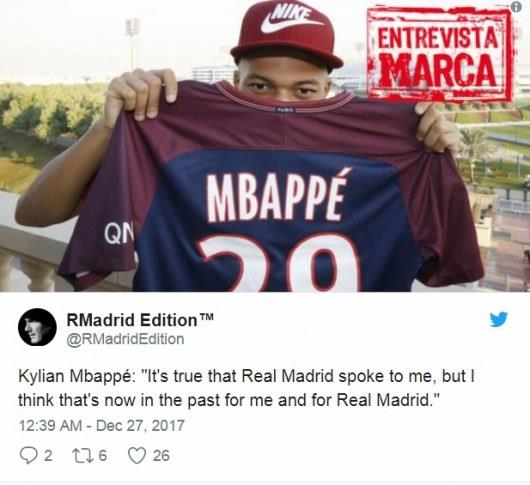
Task: Click the info icon on image corner
Action: (x=515, y=7)
